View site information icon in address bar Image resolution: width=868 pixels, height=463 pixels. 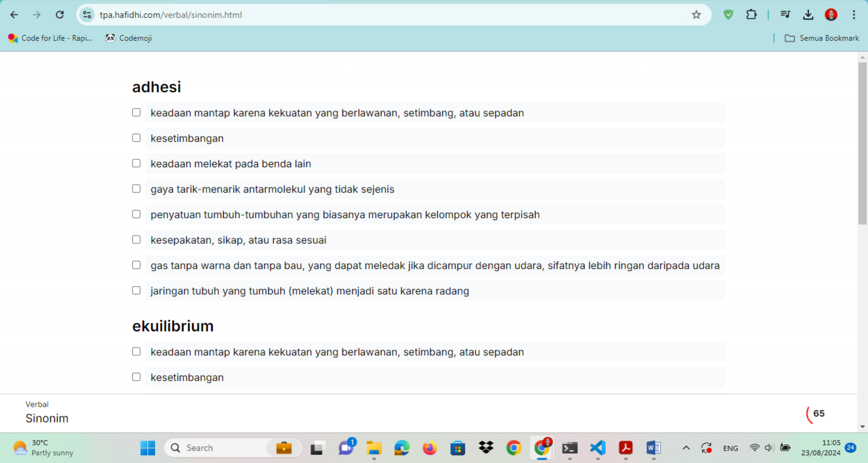(x=87, y=15)
